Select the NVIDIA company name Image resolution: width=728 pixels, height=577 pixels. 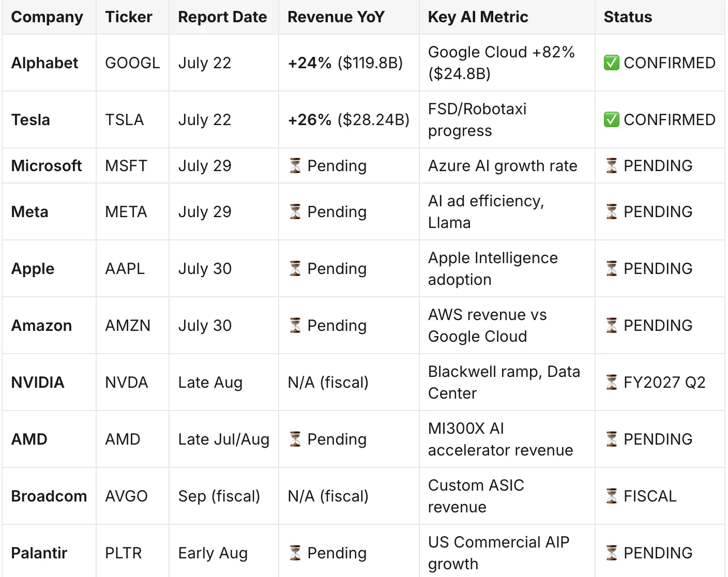pos(38,383)
